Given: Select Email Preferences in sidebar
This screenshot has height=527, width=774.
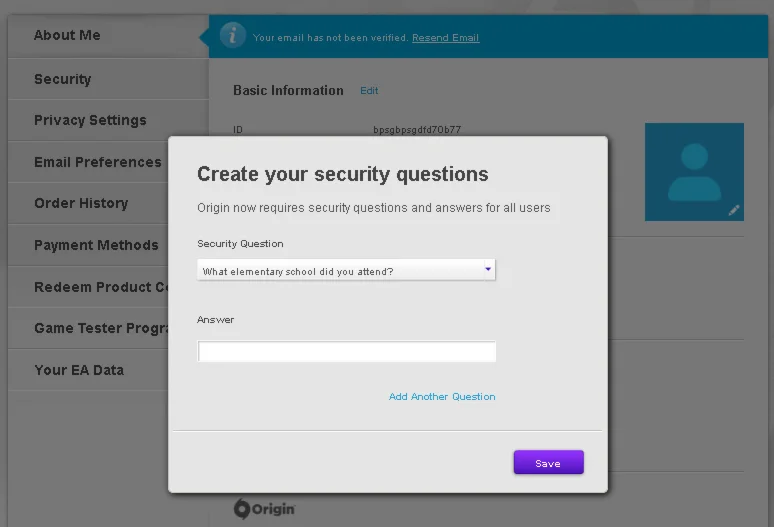Looking at the screenshot, I should pyautogui.click(x=97, y=162).
